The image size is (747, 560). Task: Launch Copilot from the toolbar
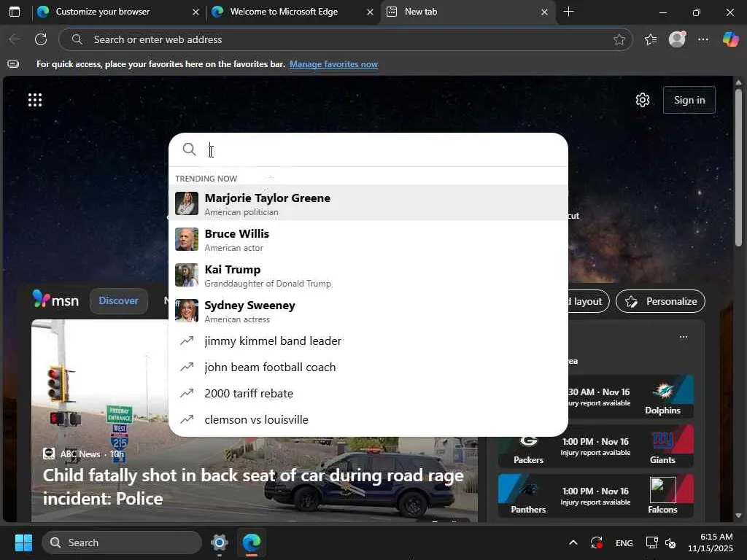730,39
